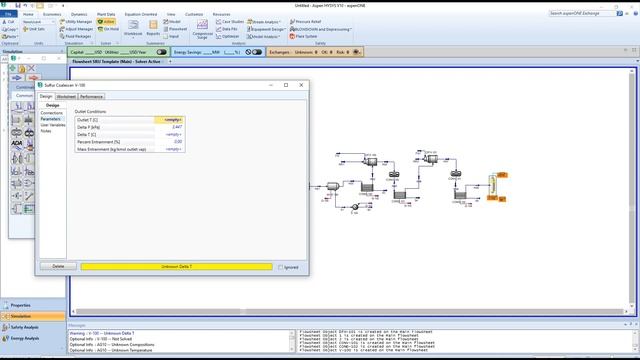Click the blue material stream arrow in palette
Screen dimensions: 640x360
tap(17, 78)
